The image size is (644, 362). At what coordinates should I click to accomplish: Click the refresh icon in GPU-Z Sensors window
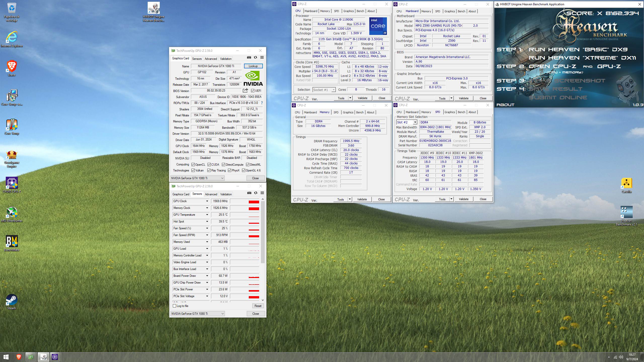256,193
